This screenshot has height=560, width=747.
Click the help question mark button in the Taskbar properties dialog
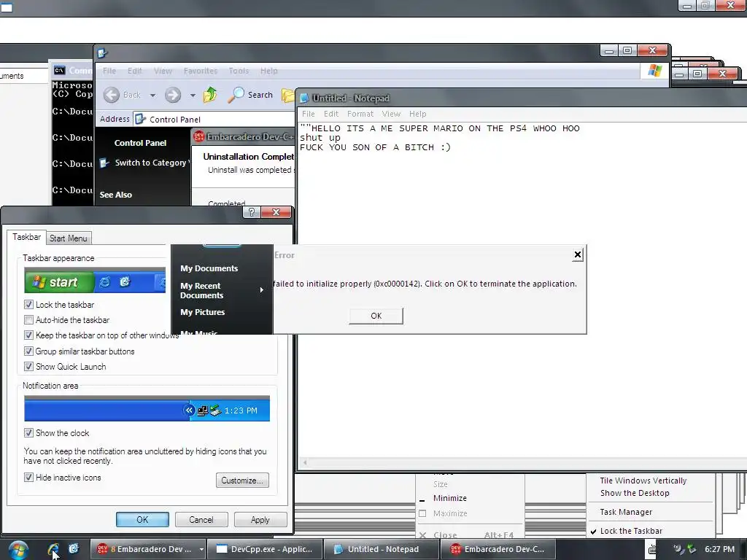251,212
